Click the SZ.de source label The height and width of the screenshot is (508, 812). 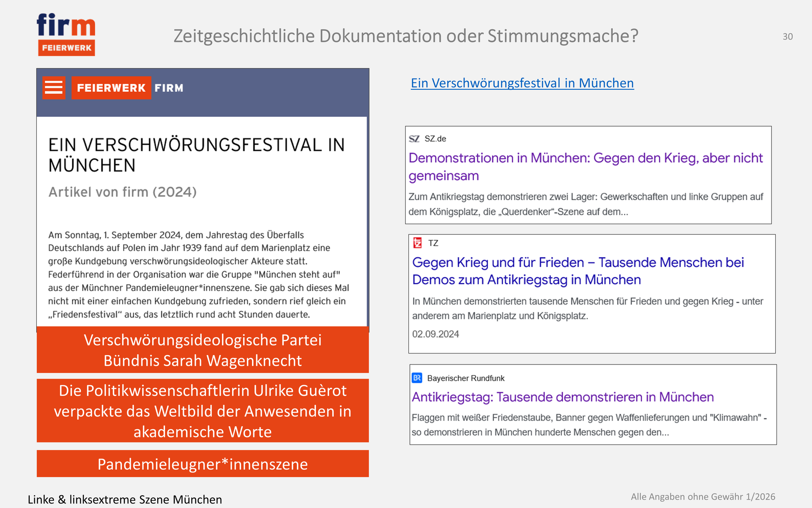(435, 139)
